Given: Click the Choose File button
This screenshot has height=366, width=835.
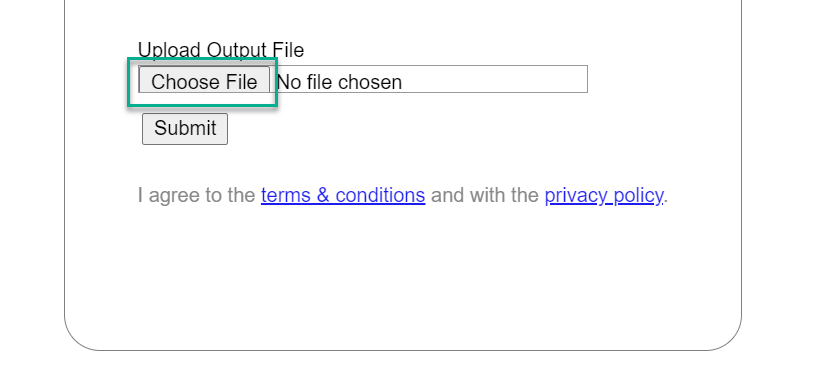Looking at the screenshot, I should pyautogui.click(x=204, y=82).
